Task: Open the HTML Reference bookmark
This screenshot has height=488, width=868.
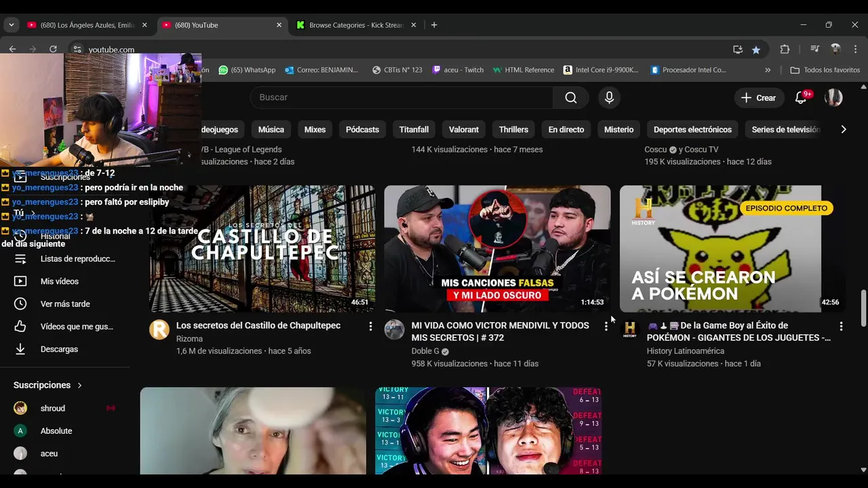Action: tap(523, 70)
